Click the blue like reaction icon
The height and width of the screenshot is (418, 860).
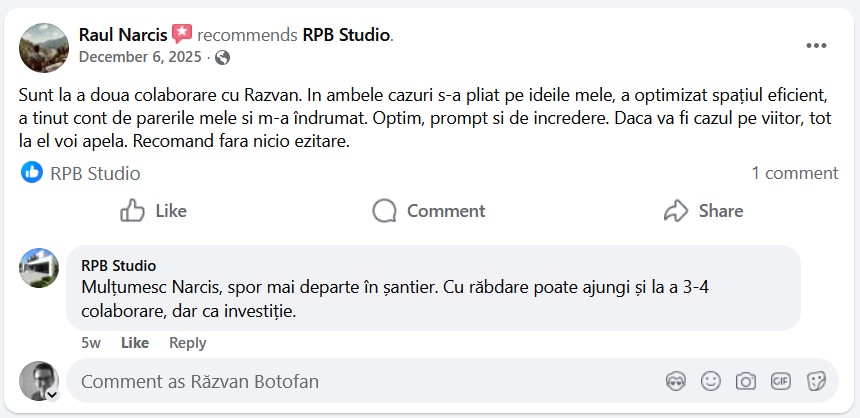point(32,173)
